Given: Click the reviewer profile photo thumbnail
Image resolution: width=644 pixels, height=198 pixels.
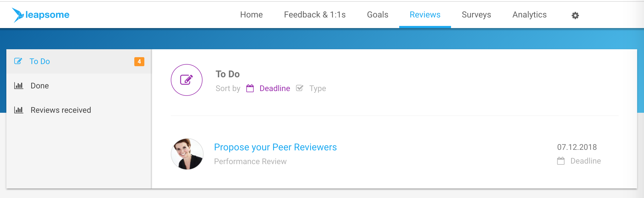Looking at the screenshot, I should (187, 154).
